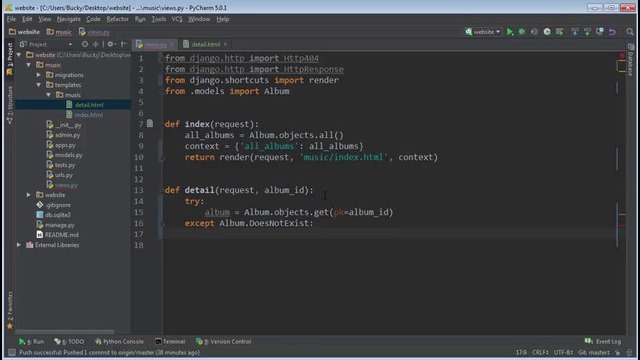This screenshot has width=640, height=360.
Task: Select README.md in project tree
Action: 57,235
